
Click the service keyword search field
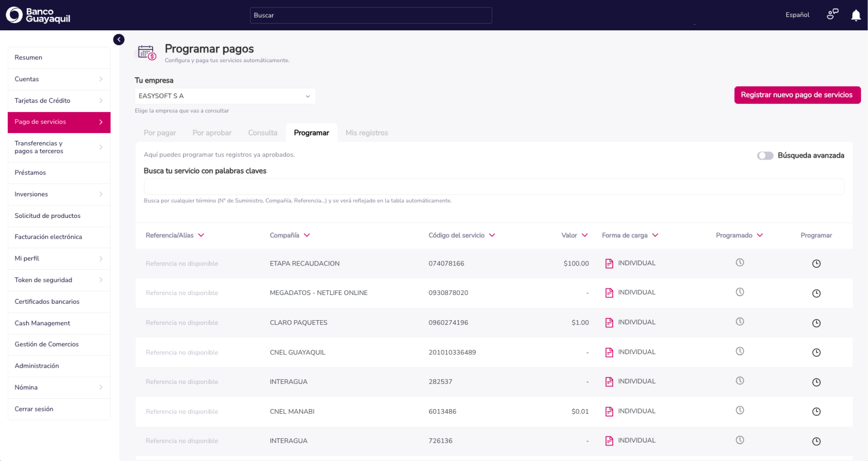coord(494,186)
